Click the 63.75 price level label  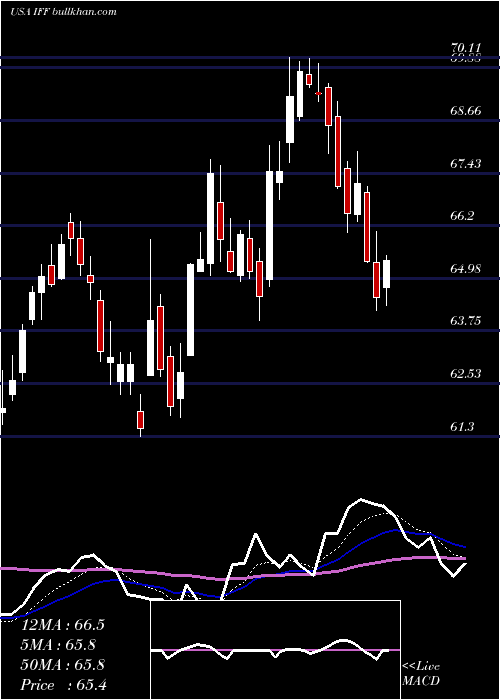point(466,321)
